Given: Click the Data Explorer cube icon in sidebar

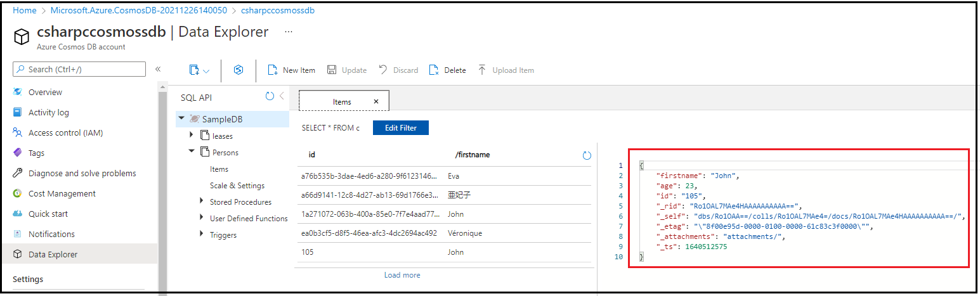Looking at the screenshot, I should point(18,254).
